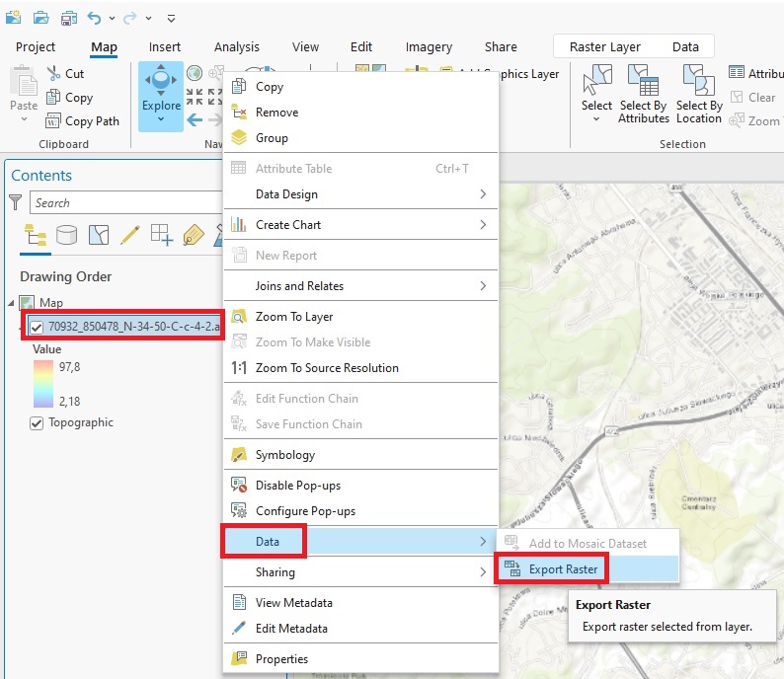784x679 pixels.
Task: Open Select By Location tool
Action: 699,95
